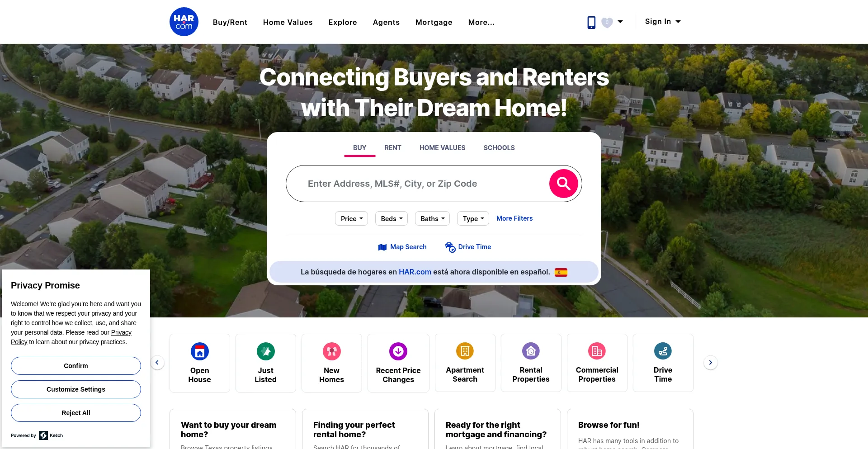Screen dimensions: 868x449
Task: Select the Apartment Search icon
Action: point(465,351)
